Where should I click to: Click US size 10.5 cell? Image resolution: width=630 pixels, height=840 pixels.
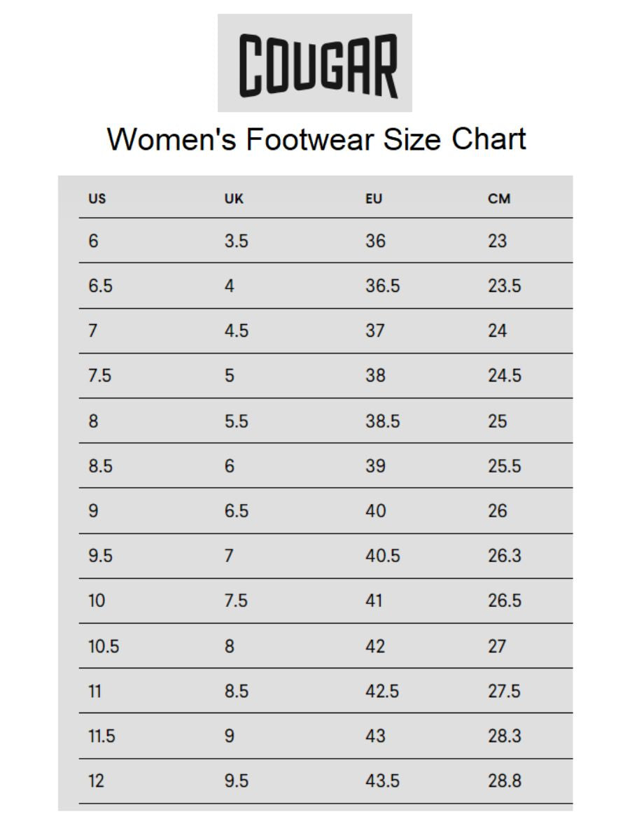[x=104, y=646]
